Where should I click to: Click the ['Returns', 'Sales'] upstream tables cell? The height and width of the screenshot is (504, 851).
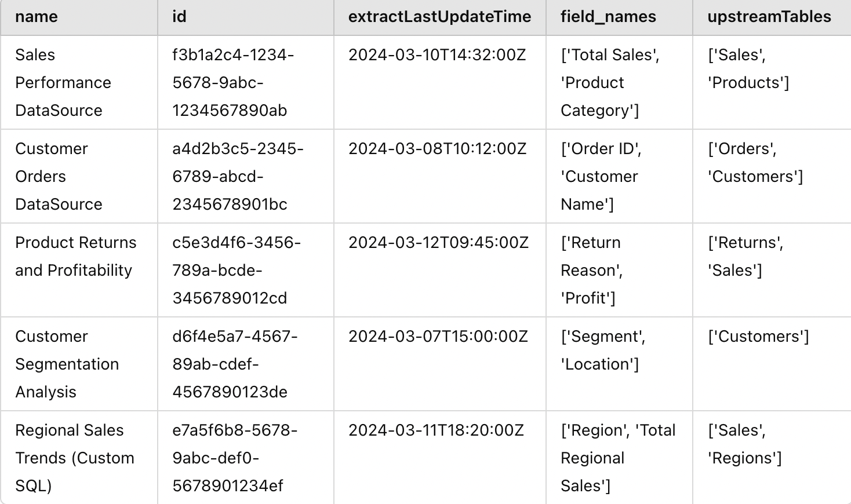tap(745, 256)
